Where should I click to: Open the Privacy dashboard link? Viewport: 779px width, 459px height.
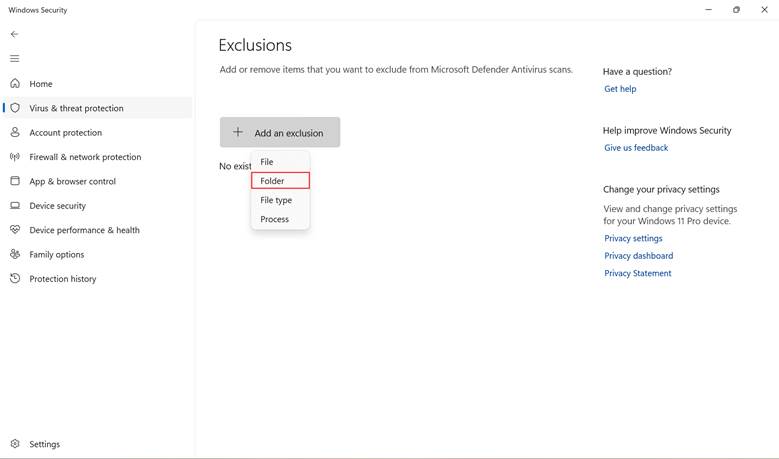point(638,256)
